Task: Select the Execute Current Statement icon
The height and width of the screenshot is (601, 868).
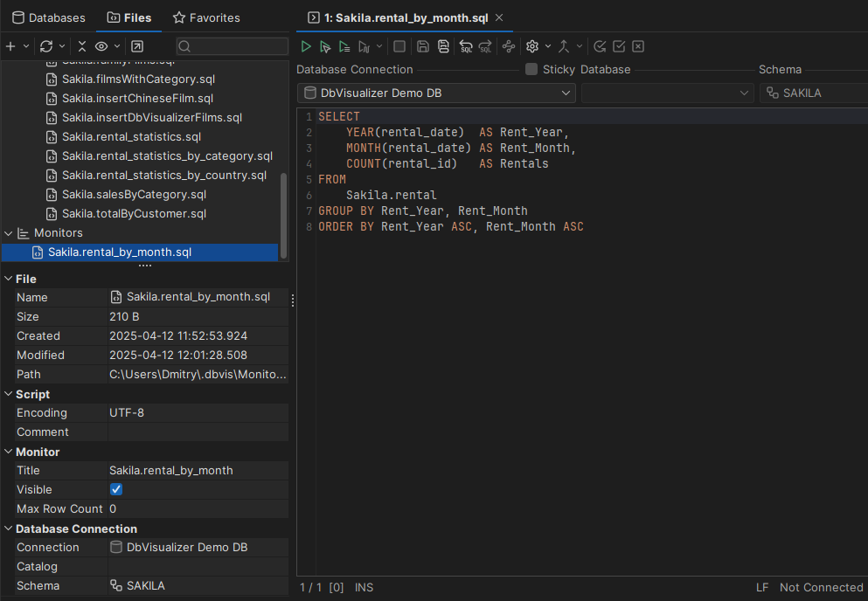Action: point(325,45)
